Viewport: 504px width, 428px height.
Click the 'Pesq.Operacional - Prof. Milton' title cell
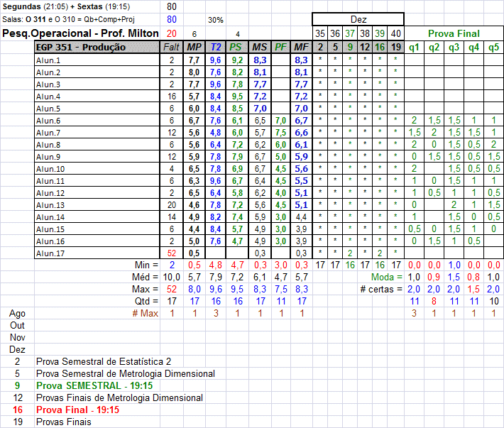(78, 33)
